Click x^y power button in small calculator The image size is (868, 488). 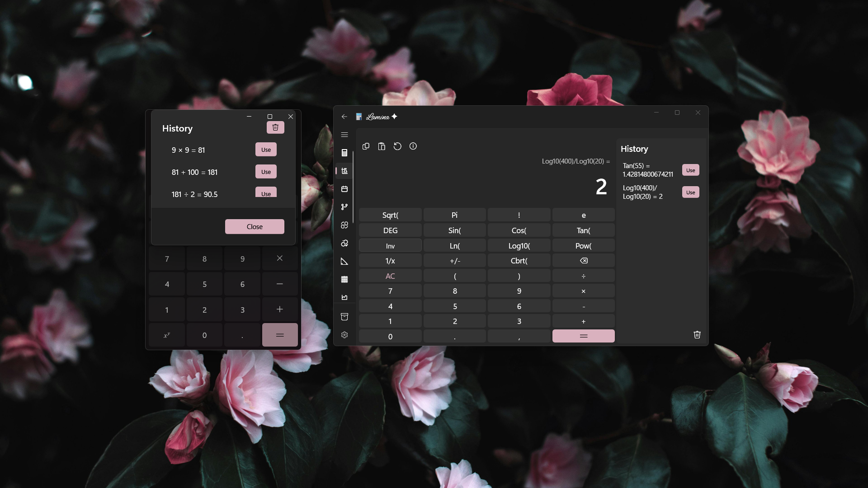(167, 335)
